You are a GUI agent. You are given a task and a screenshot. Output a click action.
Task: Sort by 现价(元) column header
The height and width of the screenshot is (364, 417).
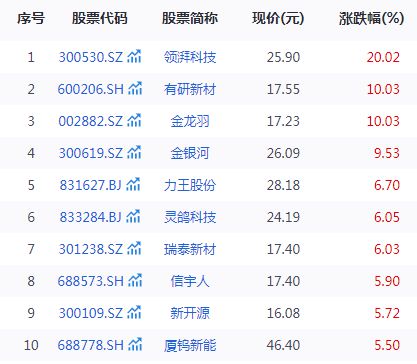click(278, 19)
